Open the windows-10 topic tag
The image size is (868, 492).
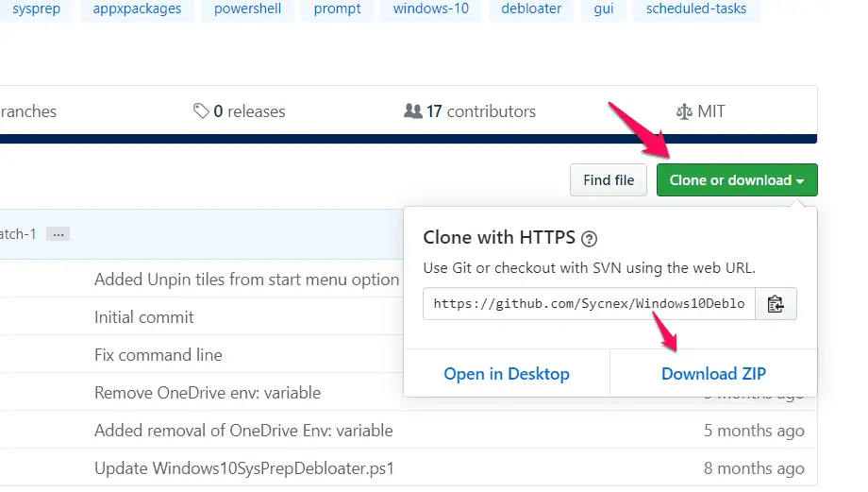[x=430, y=8]
